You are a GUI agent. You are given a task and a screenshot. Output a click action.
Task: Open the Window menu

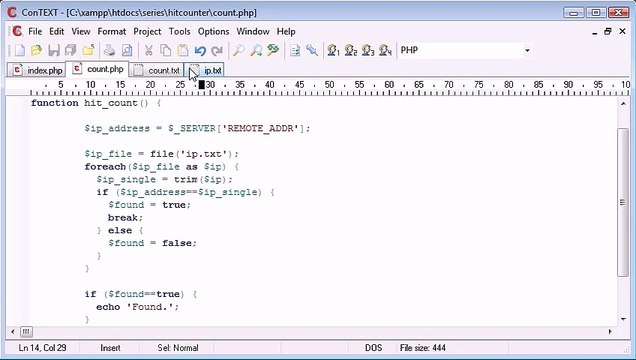(x=253, y=31)
